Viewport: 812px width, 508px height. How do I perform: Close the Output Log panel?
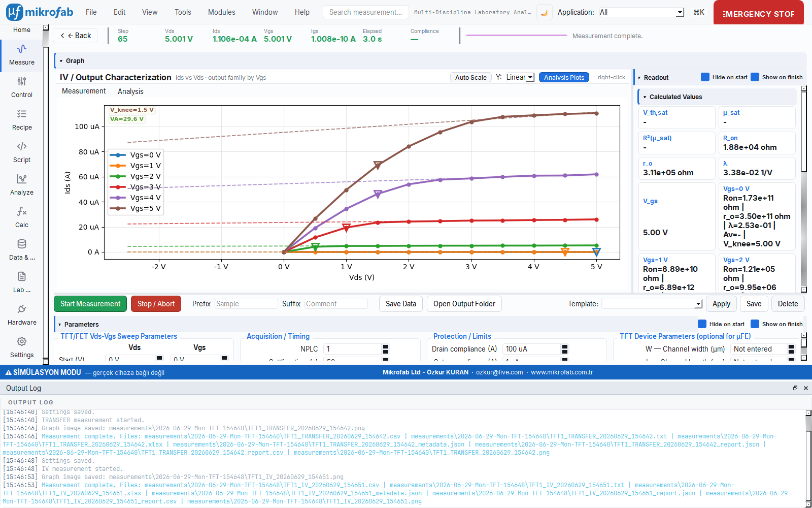[806, 388]
